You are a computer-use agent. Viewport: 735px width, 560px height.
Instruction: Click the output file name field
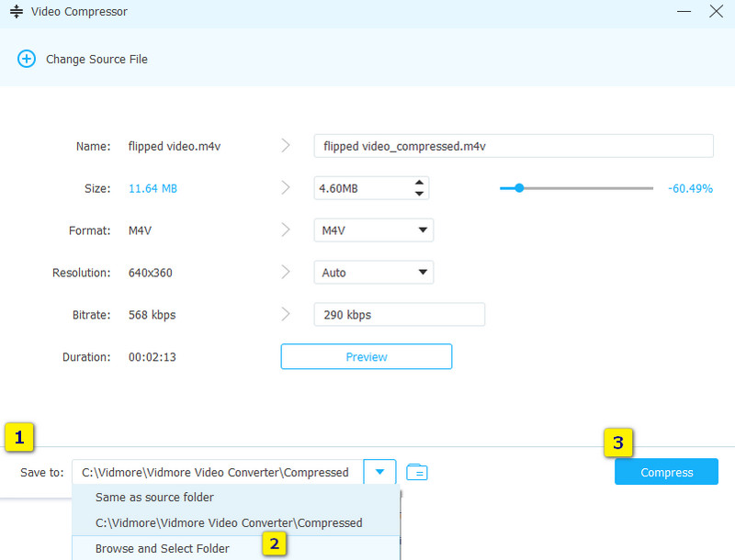(513, 146)
